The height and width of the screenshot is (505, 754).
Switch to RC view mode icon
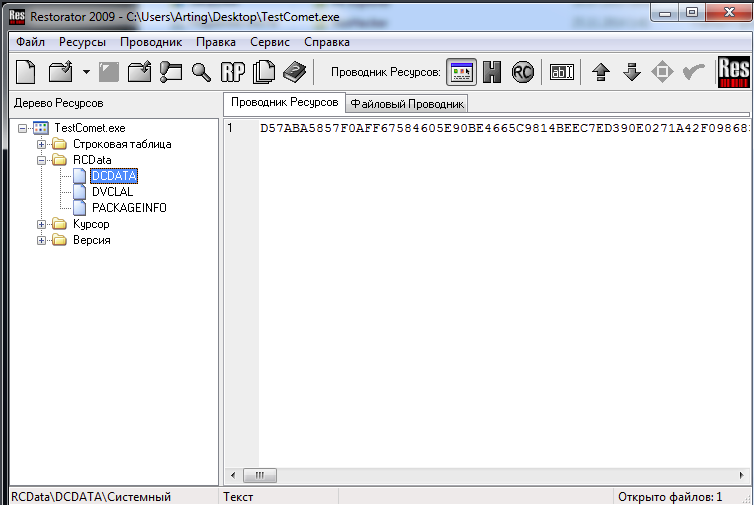(x=523, y=72)
